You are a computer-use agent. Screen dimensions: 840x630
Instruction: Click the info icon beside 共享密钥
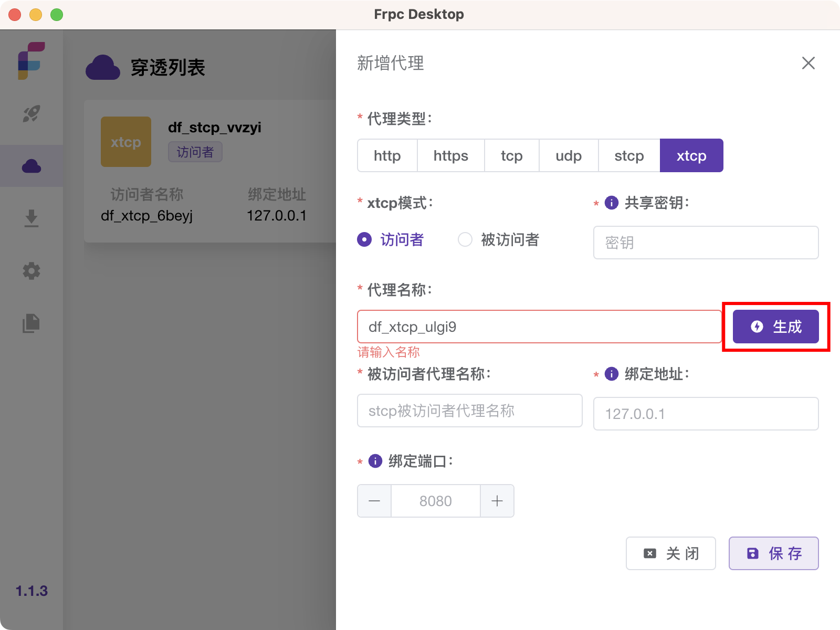pos(612,203)
